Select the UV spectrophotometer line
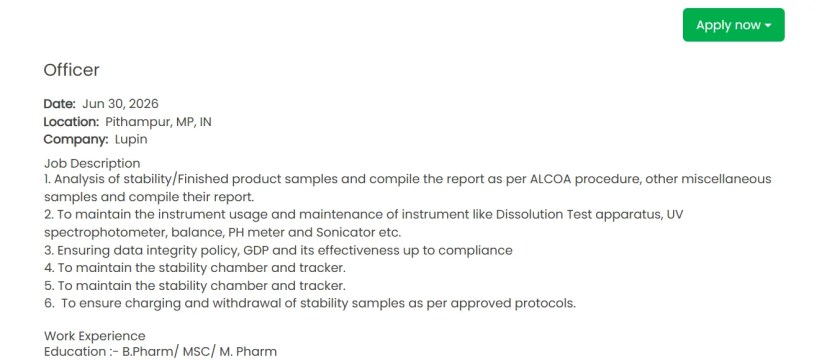840x362 pixels. tap(222, 232)
